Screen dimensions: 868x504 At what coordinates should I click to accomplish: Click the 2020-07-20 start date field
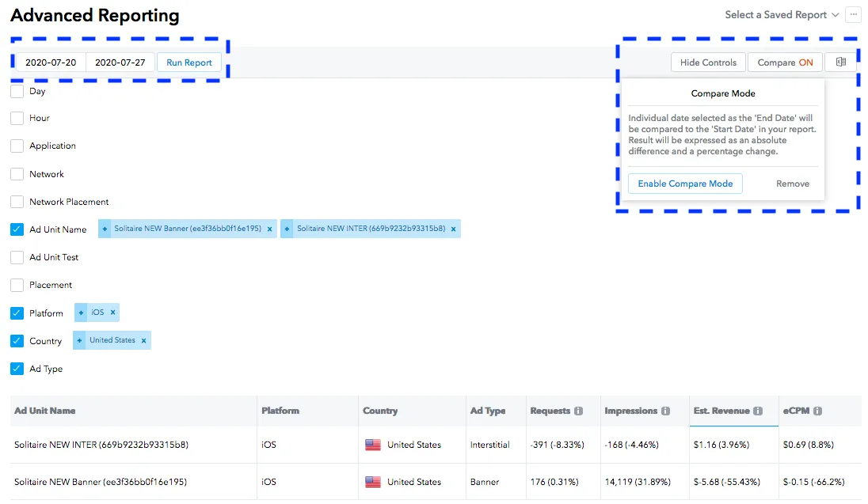pos(49,62)
